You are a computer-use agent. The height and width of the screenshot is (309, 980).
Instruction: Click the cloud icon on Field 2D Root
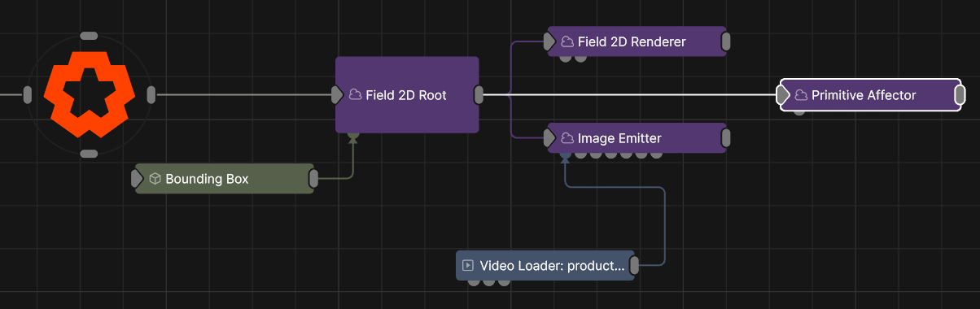click(355, 95)
